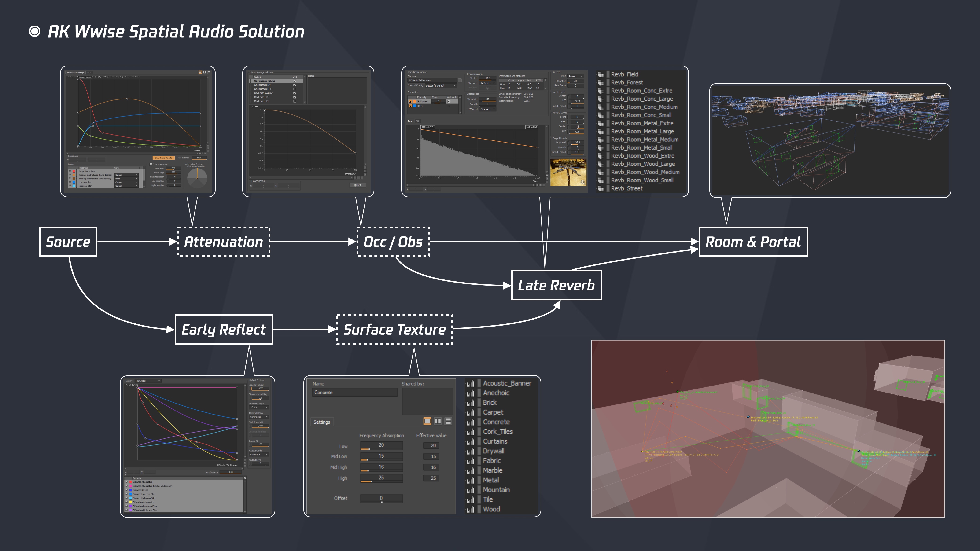980x551 pixels.
Task: Click the Revb_Room_Wood_Medium effect icon
Action: tap(601, 172)
